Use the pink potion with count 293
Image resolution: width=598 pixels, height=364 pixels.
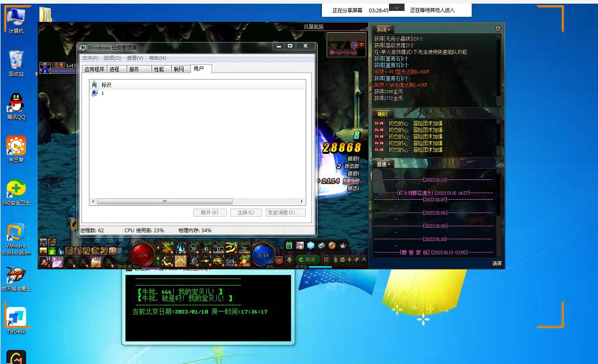point(58,262)
